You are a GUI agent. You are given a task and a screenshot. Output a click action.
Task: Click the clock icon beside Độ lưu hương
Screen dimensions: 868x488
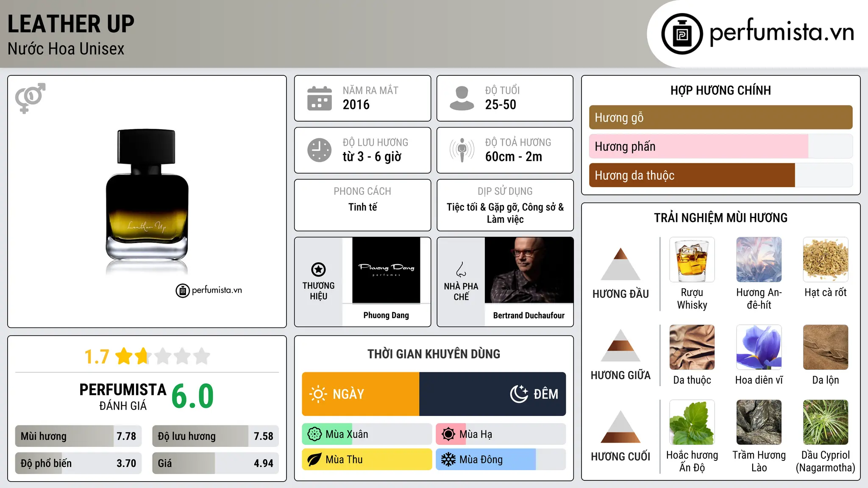[x=320, y=150]
